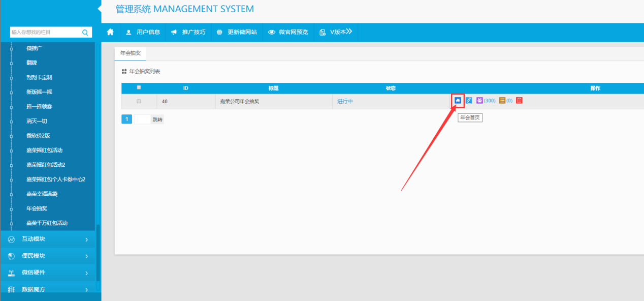
Task: Click the pencil edit icon for 嘉荣公司年会抽奖
Action: click(469, 101)
